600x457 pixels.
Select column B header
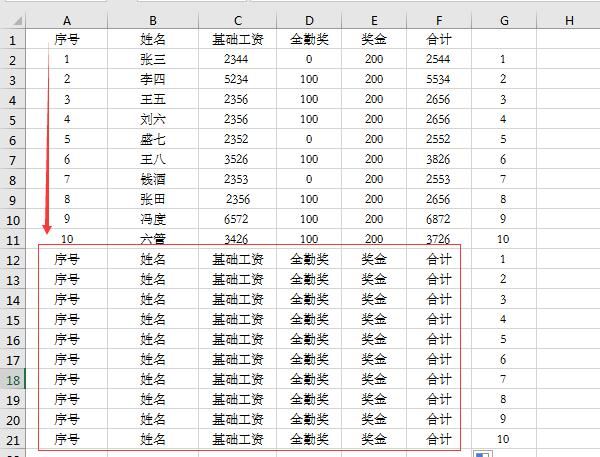tap(153, 21)
